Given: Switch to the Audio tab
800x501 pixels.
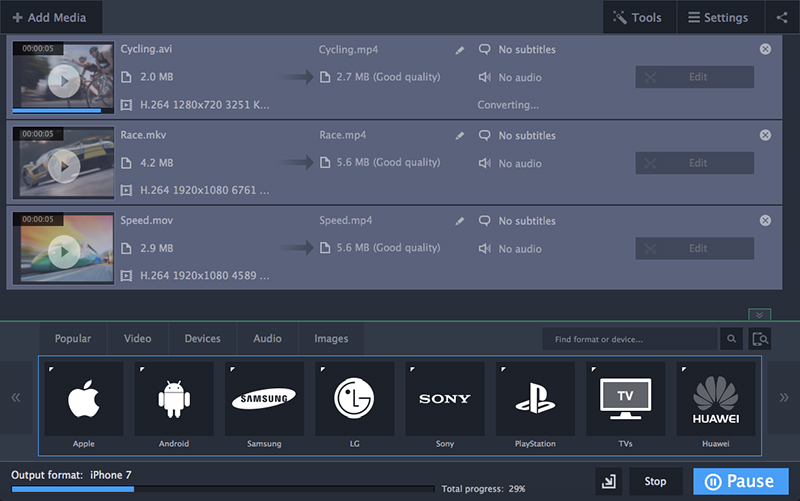Looking at the screenshot, I should [267, 338].
